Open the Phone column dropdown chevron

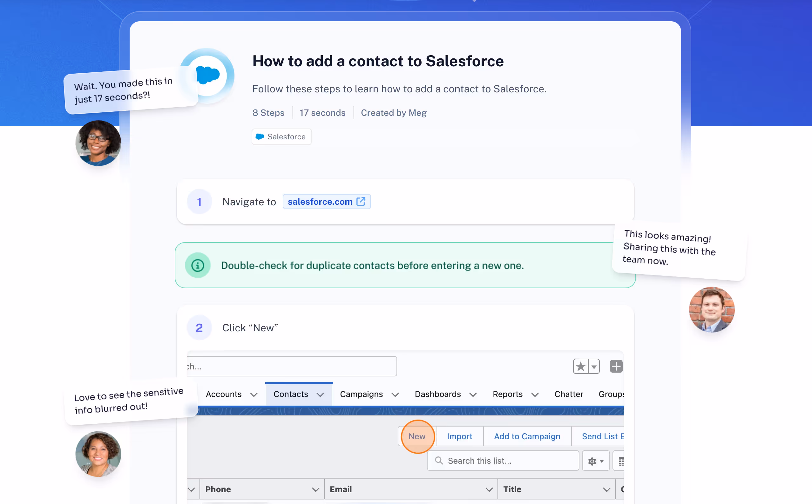click(315, 489)
